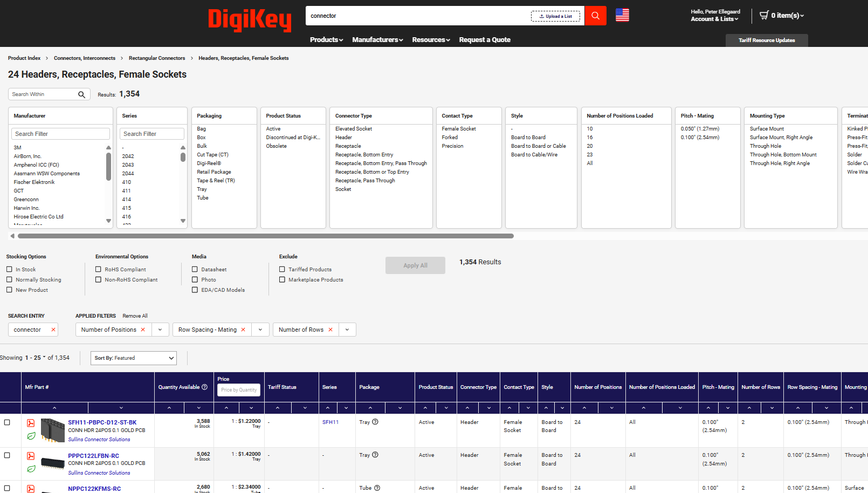Click the Tray package info icon in first row

pyautogui.click(x=375, y=422)
